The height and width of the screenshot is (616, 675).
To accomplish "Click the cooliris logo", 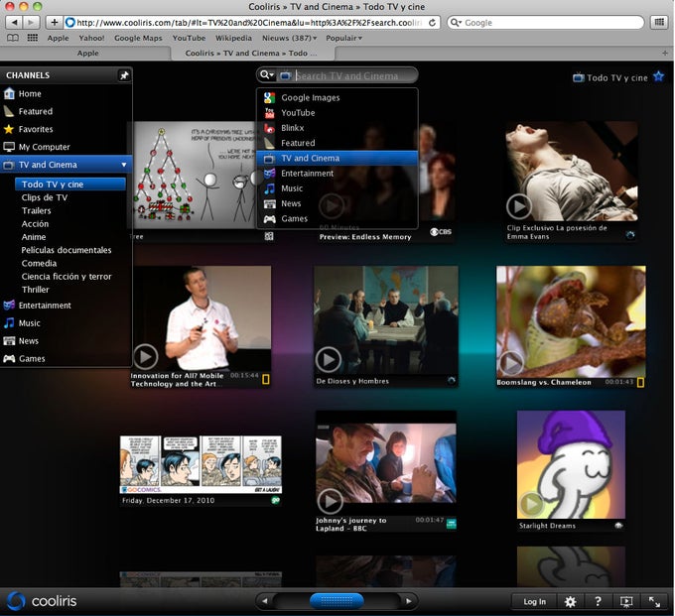I will [x=42, y=601].
